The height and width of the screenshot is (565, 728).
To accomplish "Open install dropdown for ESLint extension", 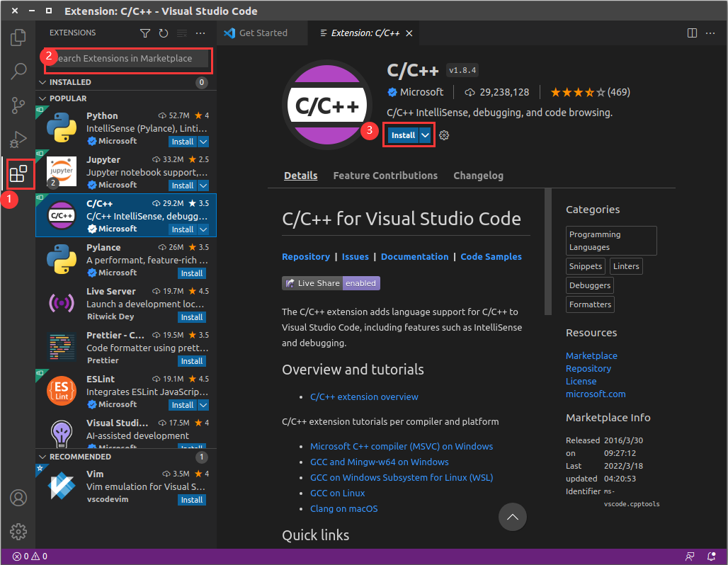I will [203, 405].
